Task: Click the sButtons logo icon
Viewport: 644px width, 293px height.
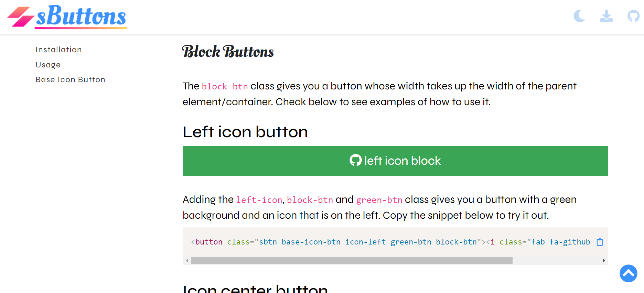Action: pos(20,17)
